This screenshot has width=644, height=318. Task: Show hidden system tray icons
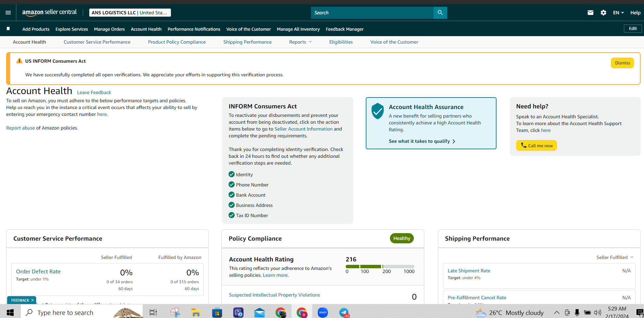(556, 312)
